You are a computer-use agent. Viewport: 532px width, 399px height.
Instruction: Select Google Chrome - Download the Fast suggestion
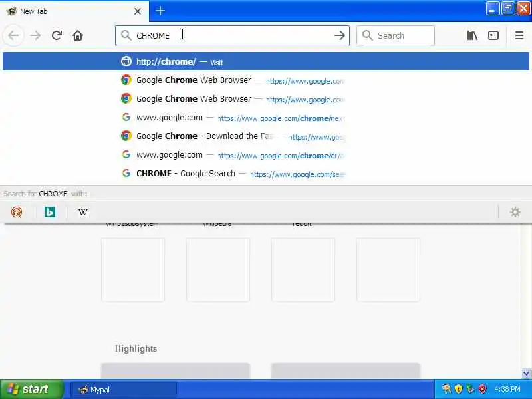pyautogui.click(x=266, y=136)
